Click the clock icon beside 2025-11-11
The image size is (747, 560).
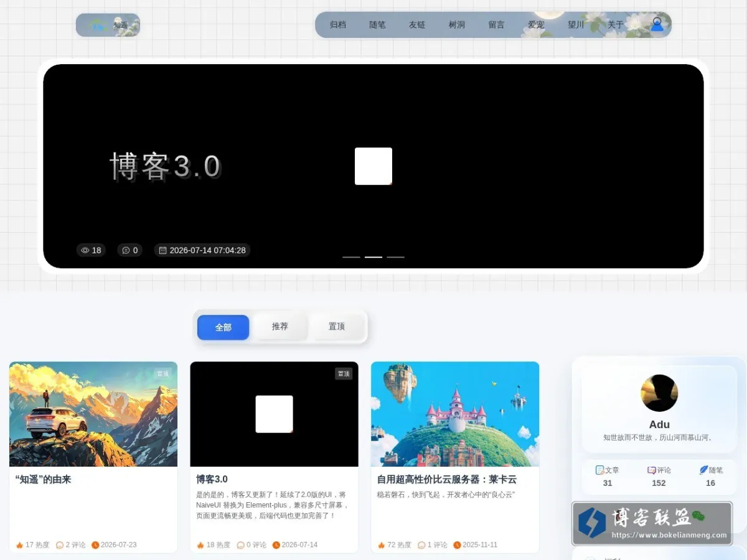pos(457,545)
